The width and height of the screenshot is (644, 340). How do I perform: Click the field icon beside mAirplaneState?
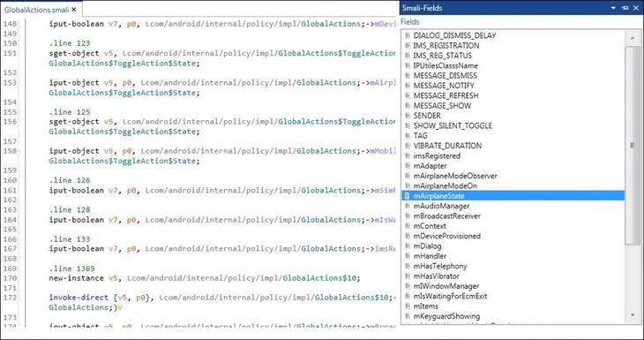(x=407, y=196)
